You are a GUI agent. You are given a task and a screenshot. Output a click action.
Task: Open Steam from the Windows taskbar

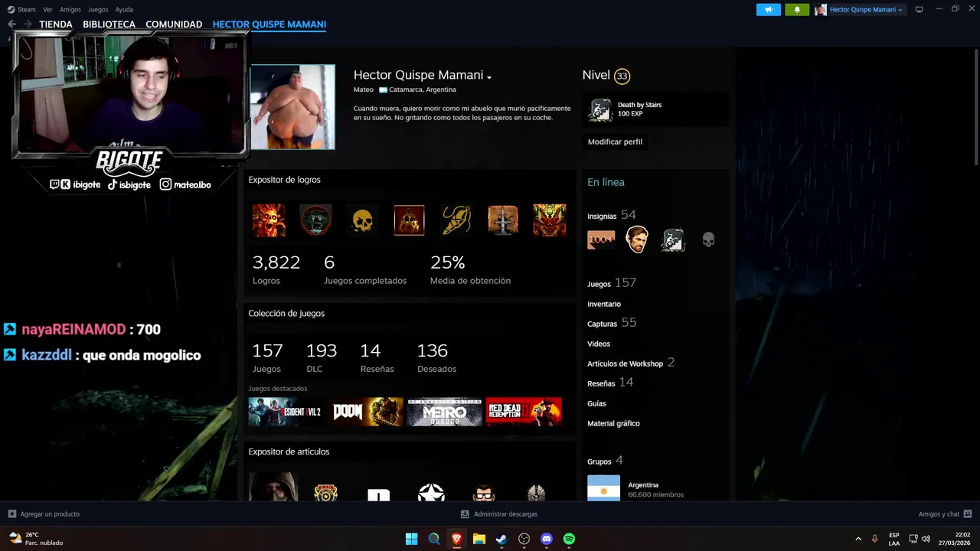[x=501, y=539]
